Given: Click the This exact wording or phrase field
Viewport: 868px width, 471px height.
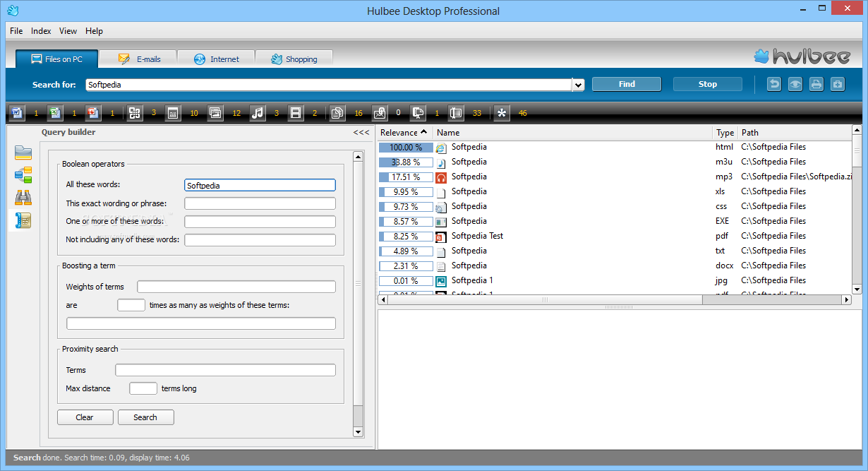Looking at the screenshot, I should click(260, 203).
